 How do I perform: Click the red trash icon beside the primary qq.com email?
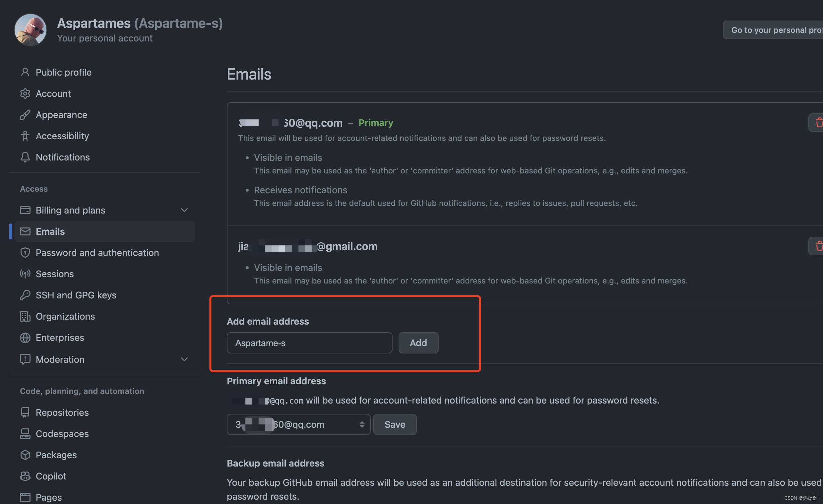pos(819,123)
